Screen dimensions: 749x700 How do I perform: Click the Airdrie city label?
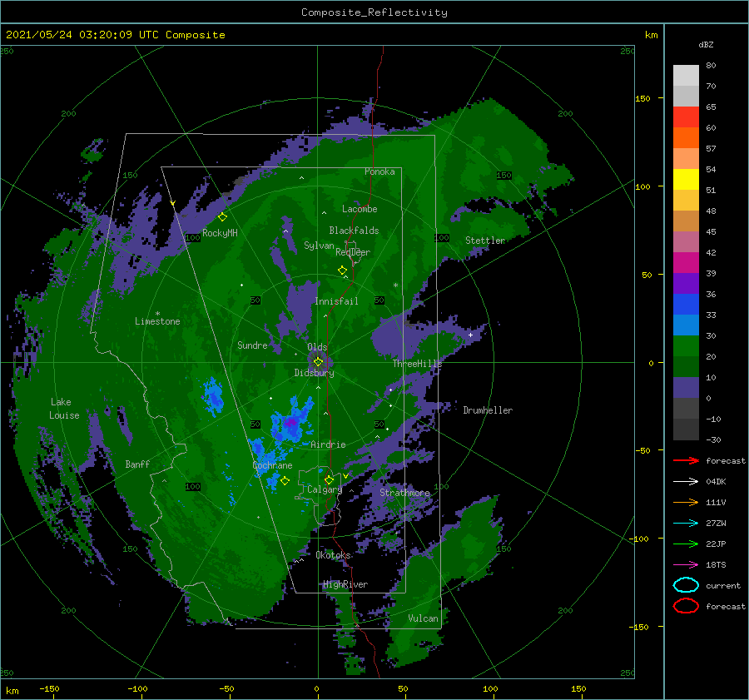pyautogui.click(x=328, y=444)
